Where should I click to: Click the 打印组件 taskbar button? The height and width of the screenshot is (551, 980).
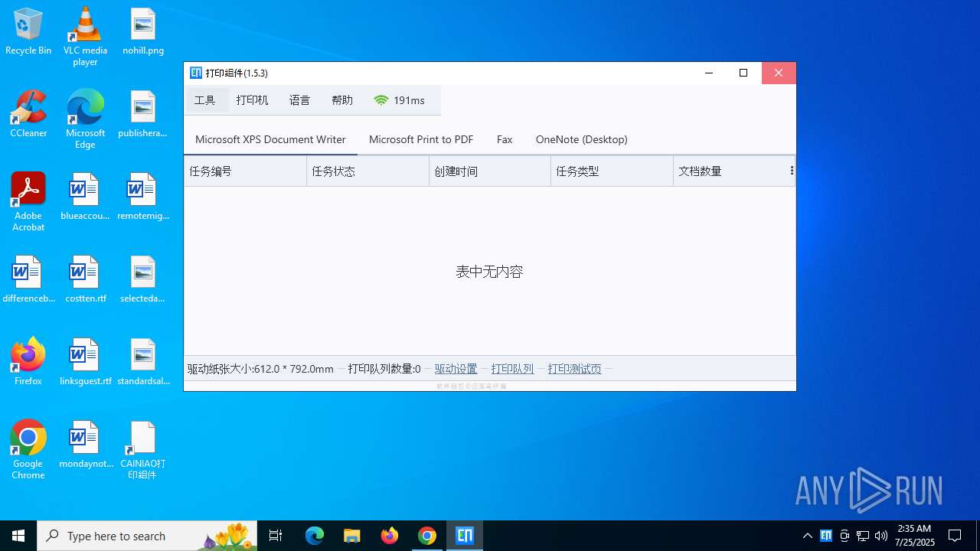pyautogui.click(x=465, y=536)
